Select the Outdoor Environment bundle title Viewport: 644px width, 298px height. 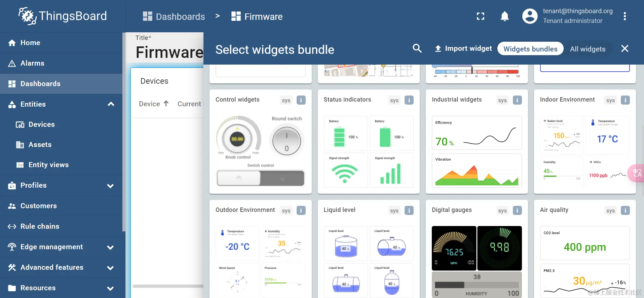coord(245,210)
